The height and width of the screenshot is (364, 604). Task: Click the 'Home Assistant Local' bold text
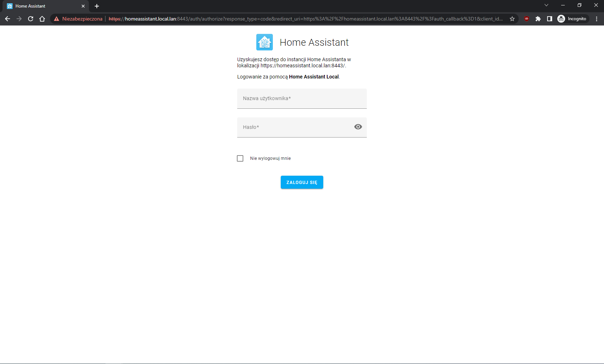coord(314,77)
